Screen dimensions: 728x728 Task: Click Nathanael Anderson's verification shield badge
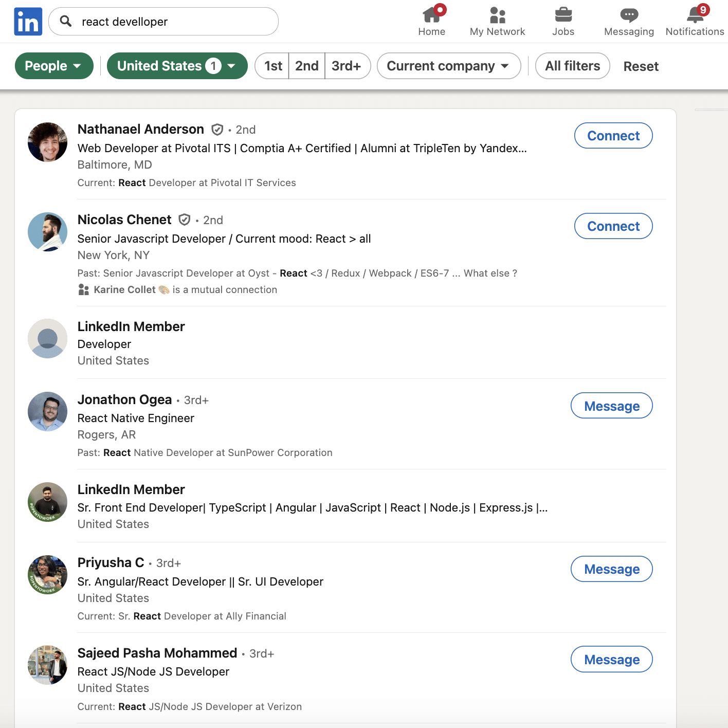click(217, 130)
